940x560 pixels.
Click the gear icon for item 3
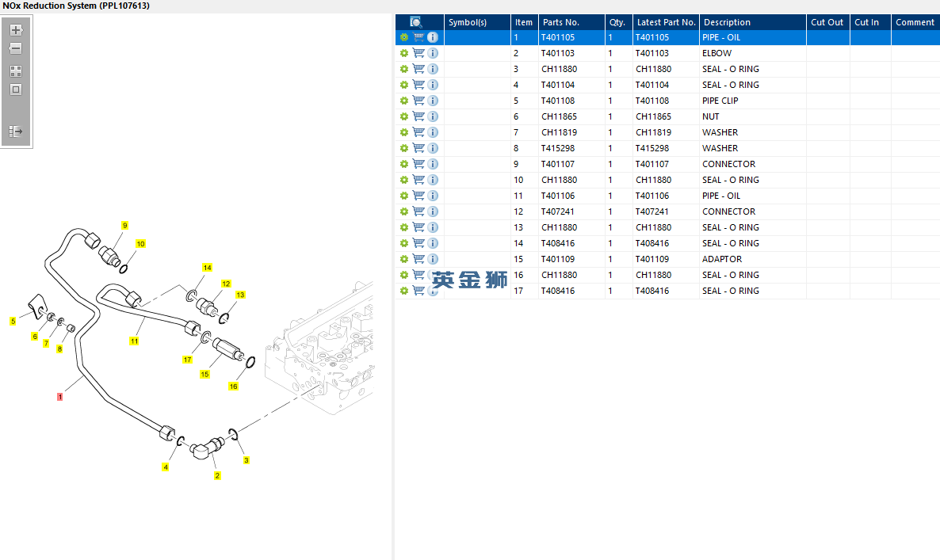coord(404,69)
